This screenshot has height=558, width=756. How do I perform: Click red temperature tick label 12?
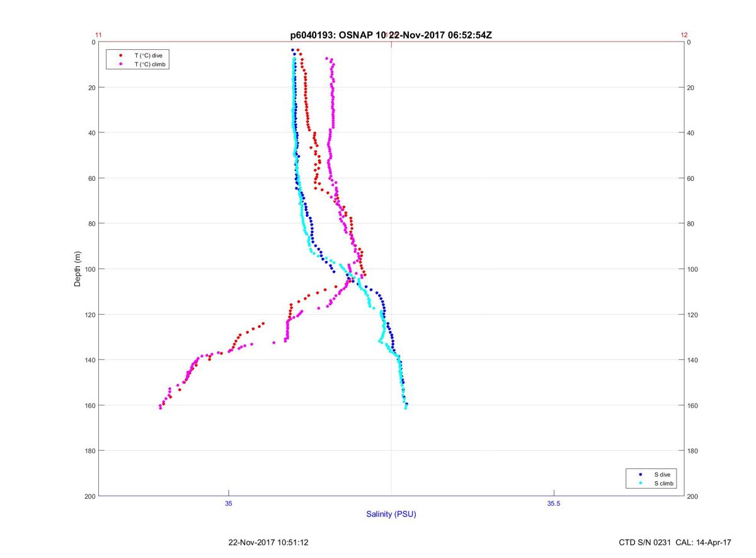pos(684,35)
